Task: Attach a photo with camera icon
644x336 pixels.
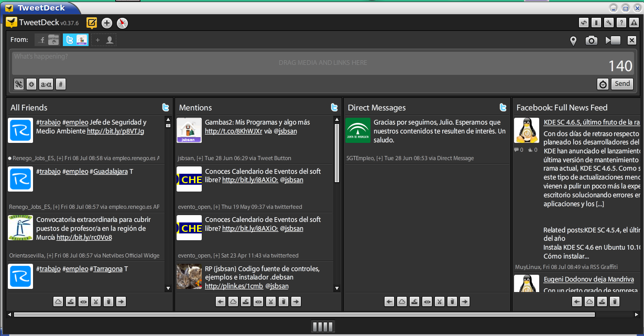Action: 592,40
